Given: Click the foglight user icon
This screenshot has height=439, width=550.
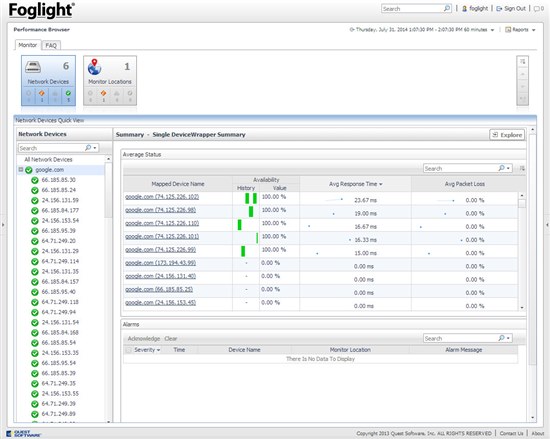Looking at the screenshot, I should [464, 8].
